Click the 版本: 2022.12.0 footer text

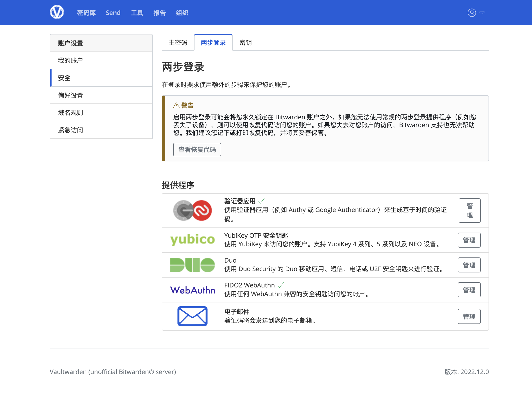point(467,372)
